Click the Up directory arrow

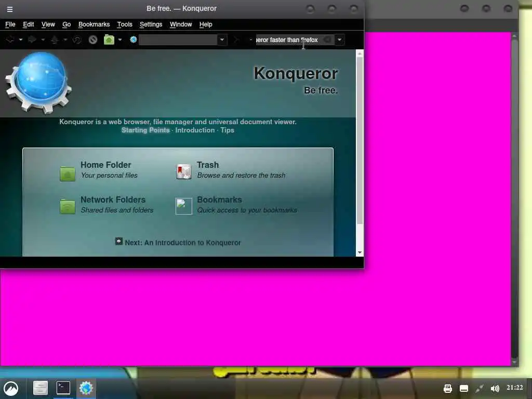tap(55, 39)
